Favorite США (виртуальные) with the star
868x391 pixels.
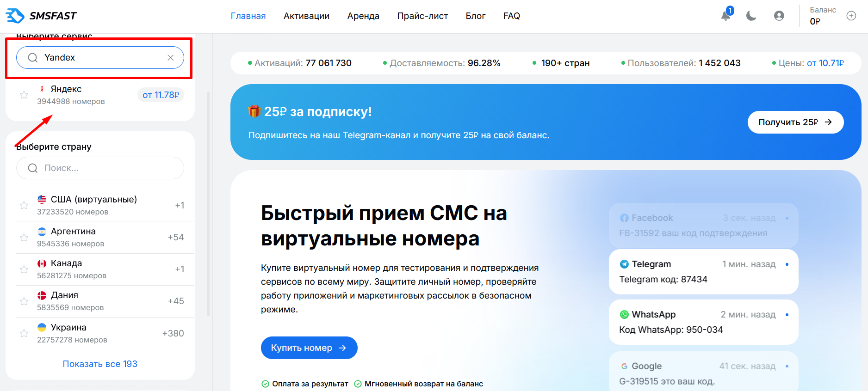[x=24, y=205]
